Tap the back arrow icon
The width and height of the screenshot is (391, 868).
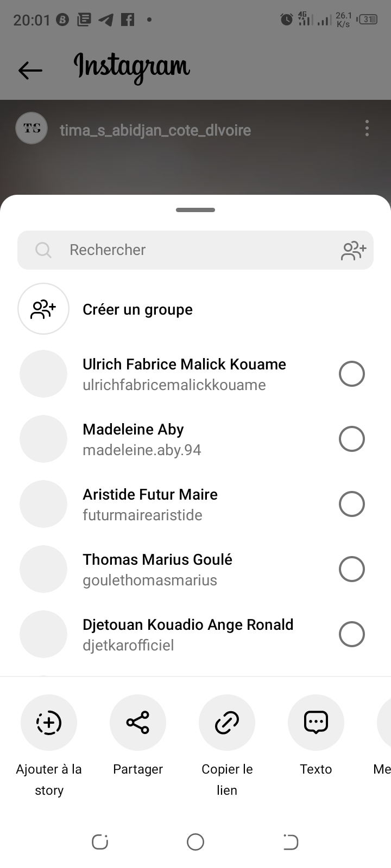click(30, 70)
